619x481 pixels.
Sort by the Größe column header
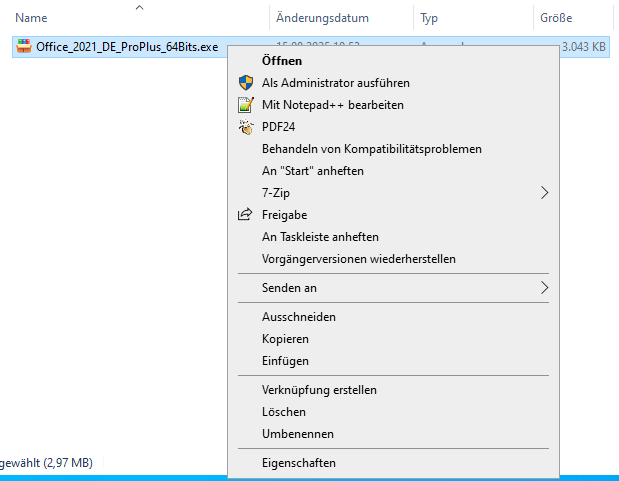[x=556, y=18]
